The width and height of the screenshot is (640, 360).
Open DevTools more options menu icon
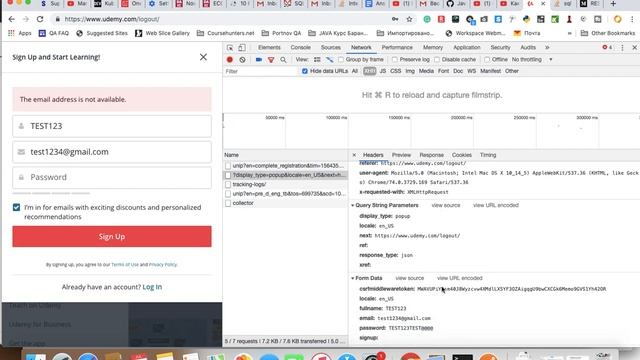622,48
